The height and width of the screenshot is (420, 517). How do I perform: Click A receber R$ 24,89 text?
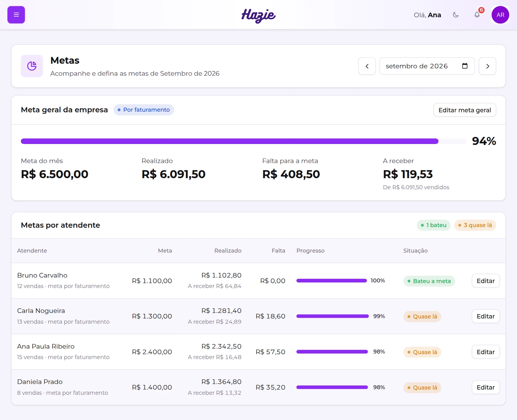(214, 322)
